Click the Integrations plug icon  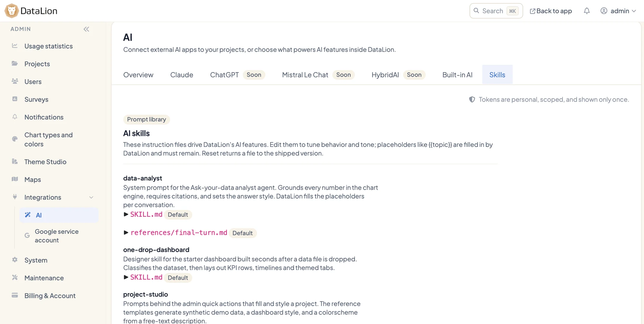[x=15, y=197]
